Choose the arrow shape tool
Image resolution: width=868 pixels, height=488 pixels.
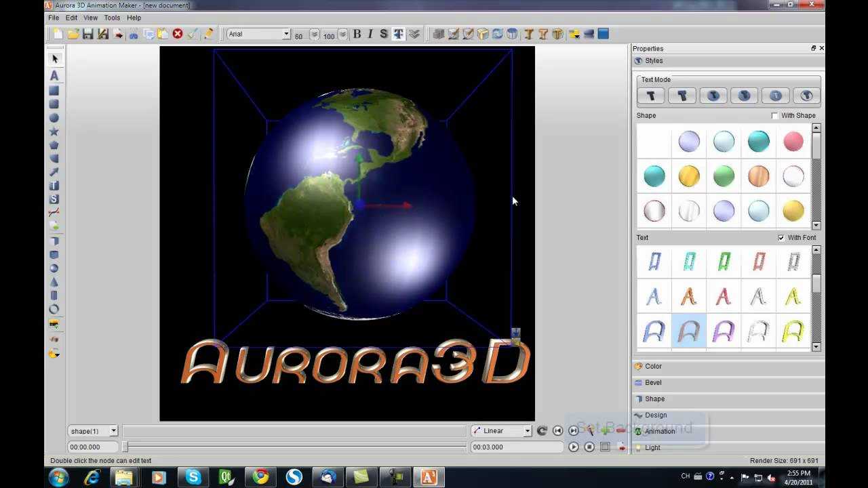(54, 172)
